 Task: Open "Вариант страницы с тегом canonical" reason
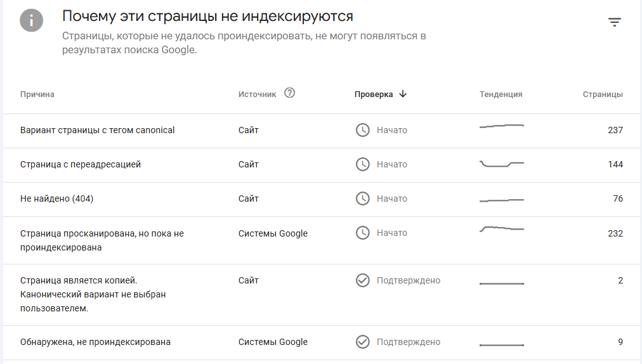(98, 130)
